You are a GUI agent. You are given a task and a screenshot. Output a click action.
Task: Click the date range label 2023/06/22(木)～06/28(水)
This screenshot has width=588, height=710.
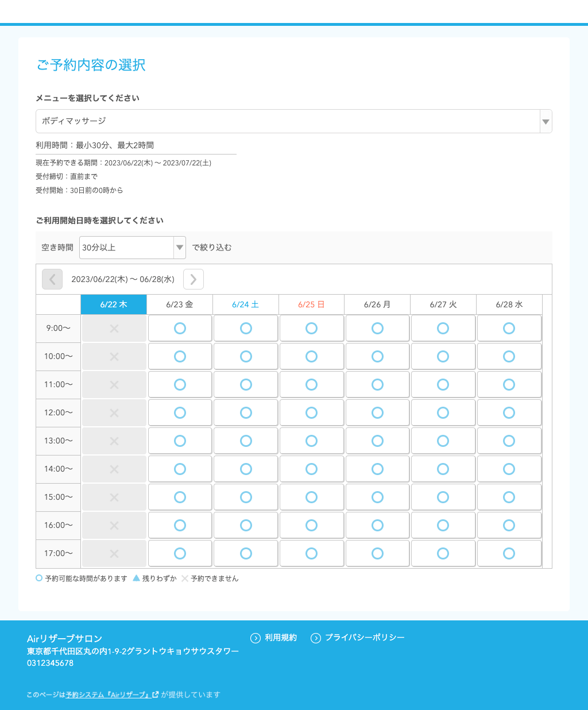pos(123,279)
